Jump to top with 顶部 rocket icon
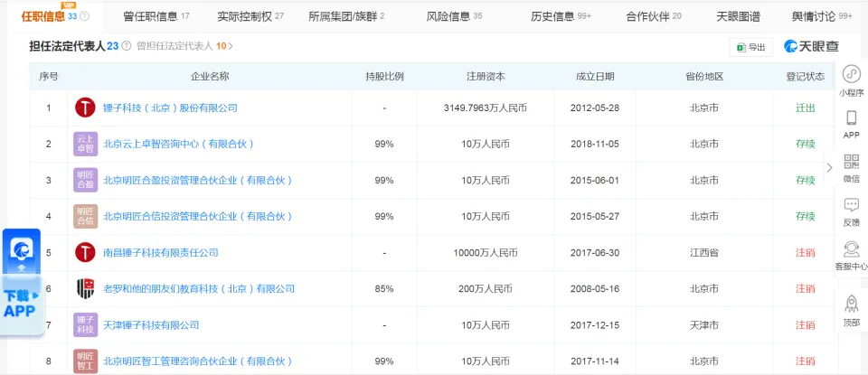 point(851,307)
